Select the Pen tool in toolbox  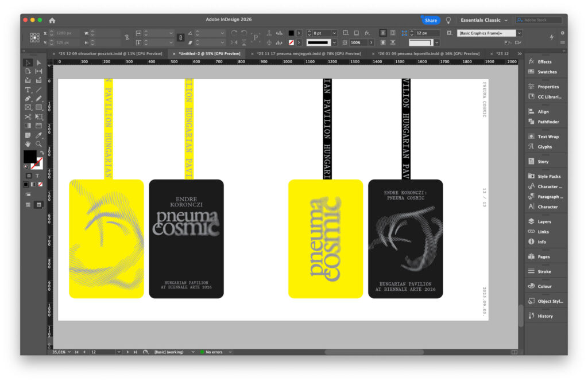pyautogui.click(x=28, y=99)
